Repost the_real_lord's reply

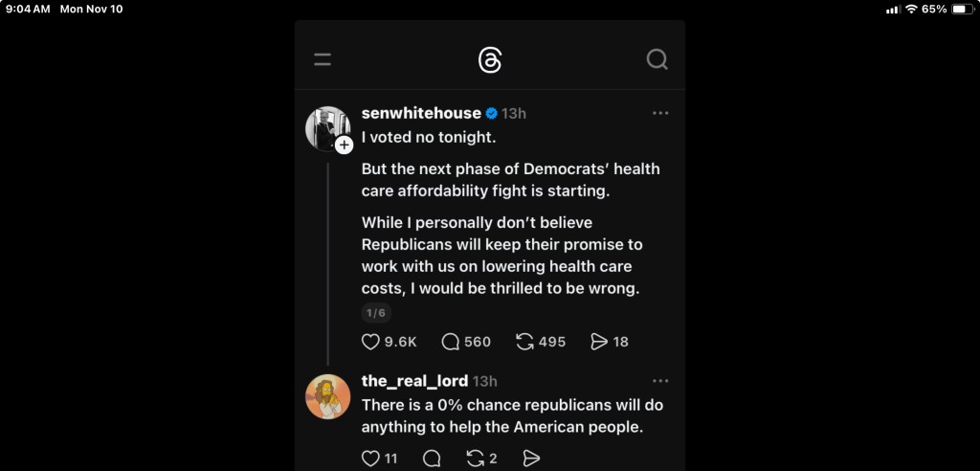(x=476, y=459)
